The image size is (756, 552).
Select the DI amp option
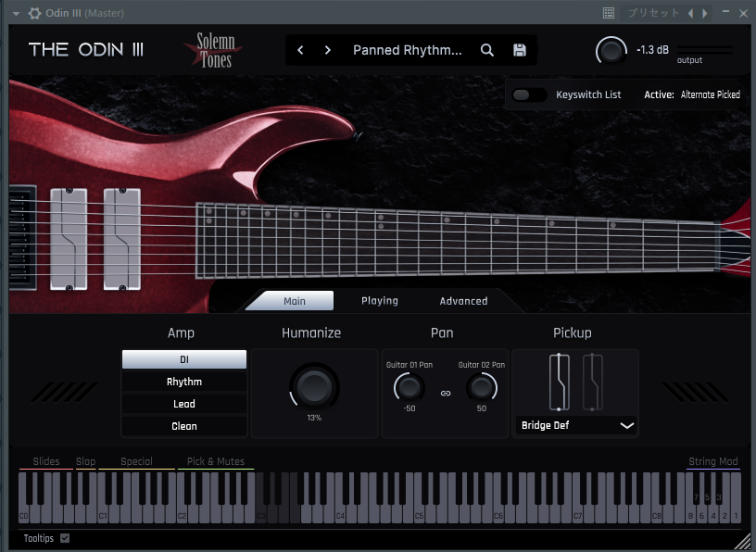[184, 359]
